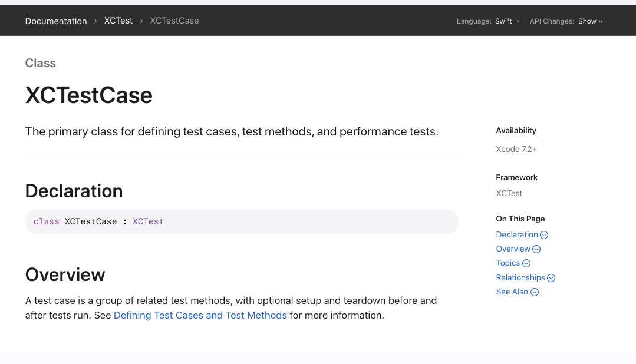
Task: Open the XCTest superclass link in declaration
Action: click(x=148, y=221)
